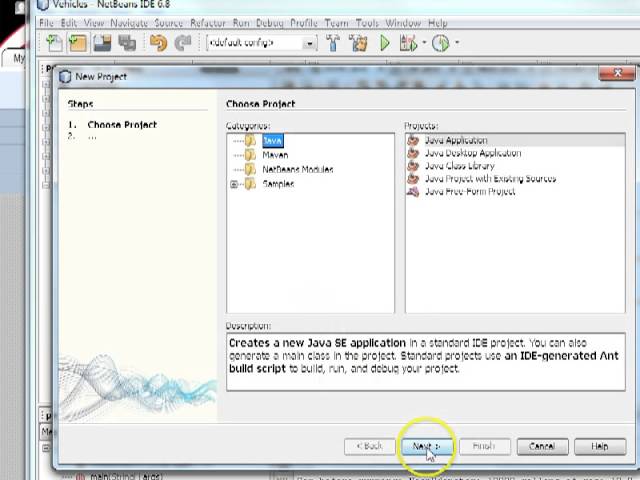Open the Edit menu

[69, 23]
